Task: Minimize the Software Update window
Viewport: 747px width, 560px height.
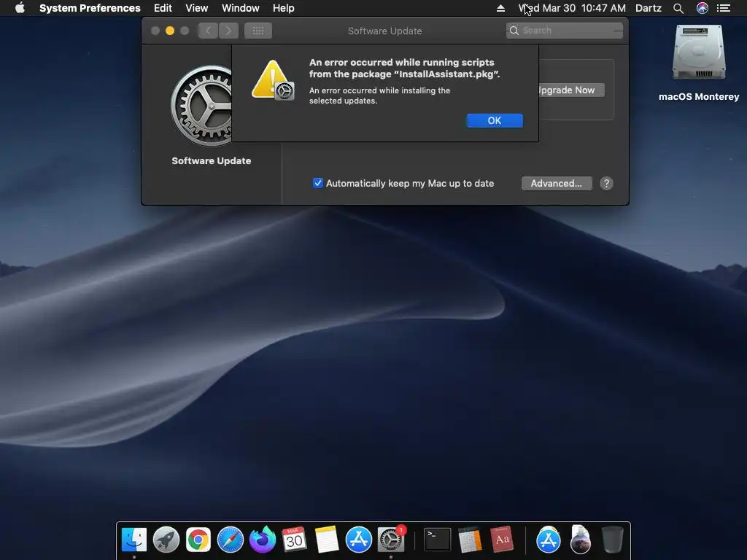Action: point(169,31)
